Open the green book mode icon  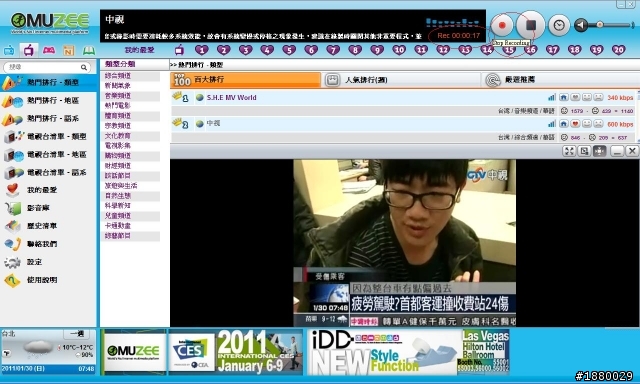(x=89, y=51)
